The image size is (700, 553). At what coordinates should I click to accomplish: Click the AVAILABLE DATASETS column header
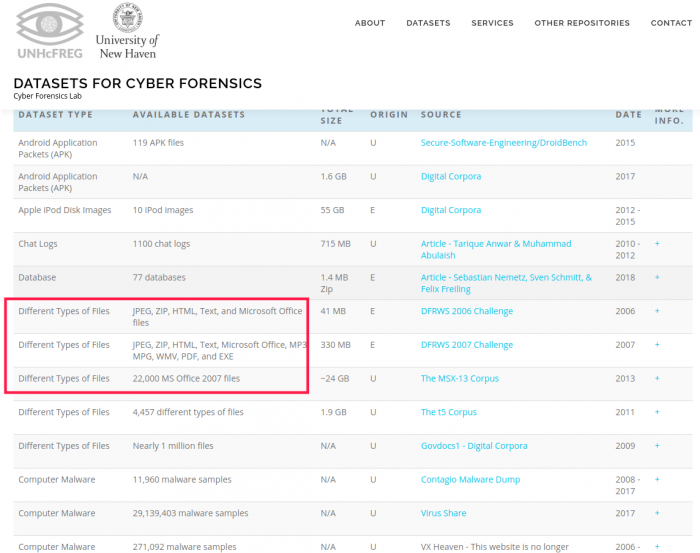pos(189,115)
